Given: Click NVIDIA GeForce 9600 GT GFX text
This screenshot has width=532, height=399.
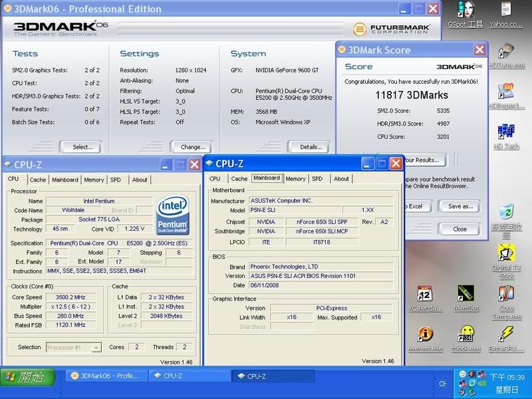Looking at the screenshot, I should 287,70.
